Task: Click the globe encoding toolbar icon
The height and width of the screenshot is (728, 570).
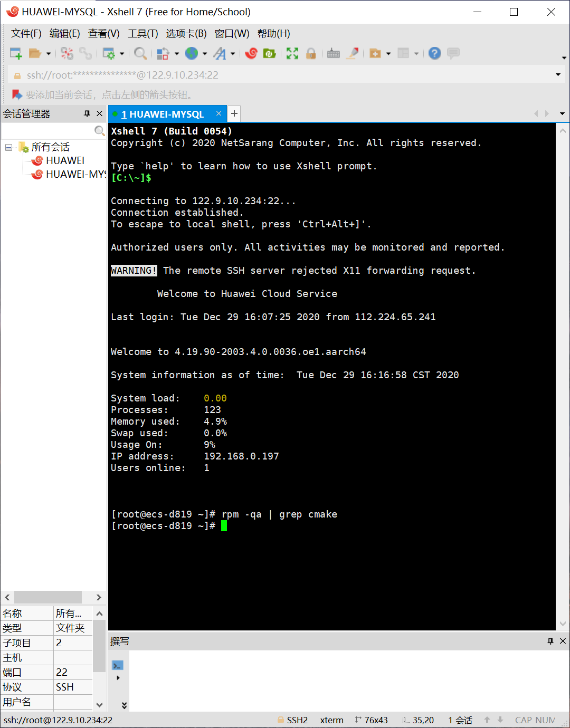Action: pos(192,53)
